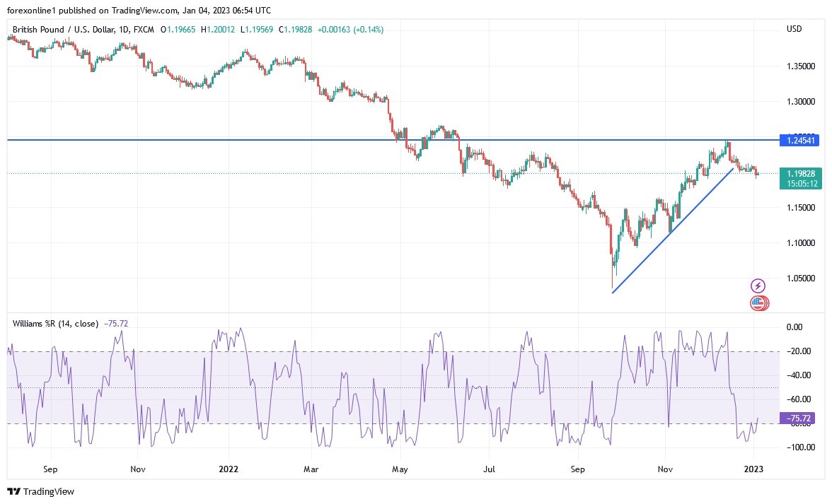Click the USD currency label on price axis

coord(794,29)
